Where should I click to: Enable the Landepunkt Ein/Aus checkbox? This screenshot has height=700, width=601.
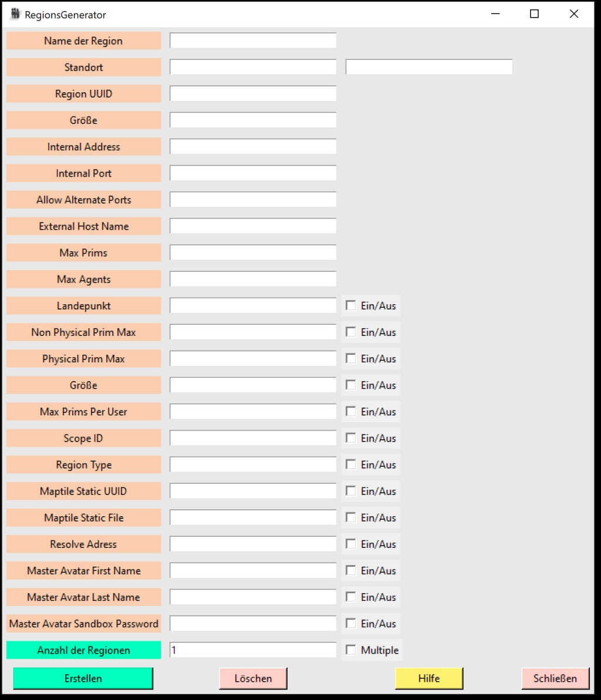pos(351,305)
